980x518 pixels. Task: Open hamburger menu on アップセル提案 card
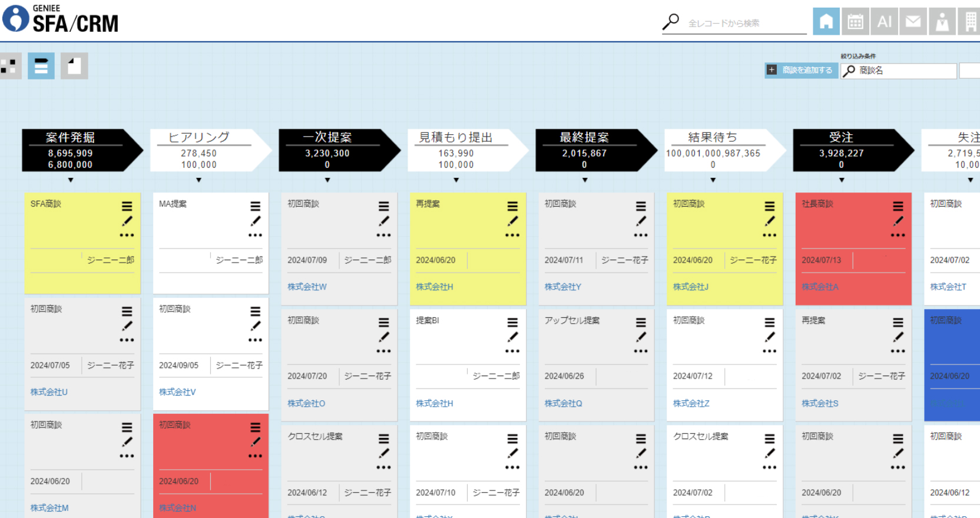coord(641,322)
